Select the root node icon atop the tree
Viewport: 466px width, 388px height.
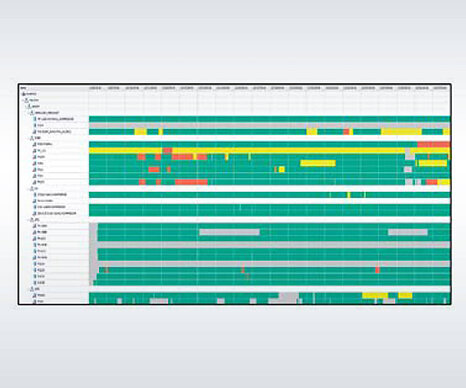tap(24, 94)
